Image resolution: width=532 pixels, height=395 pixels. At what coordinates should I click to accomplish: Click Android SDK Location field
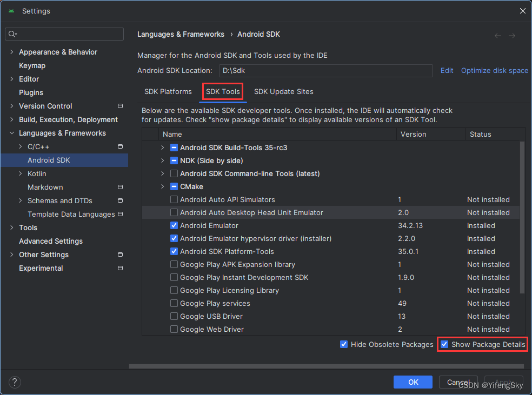pos(325,71)
